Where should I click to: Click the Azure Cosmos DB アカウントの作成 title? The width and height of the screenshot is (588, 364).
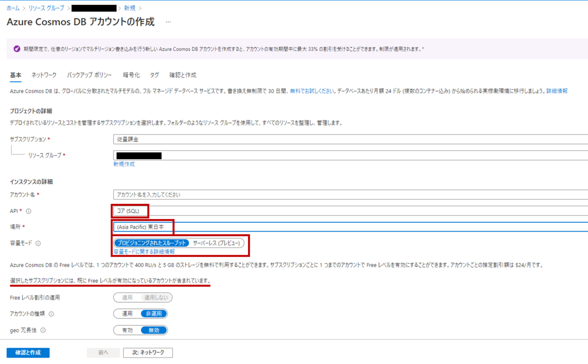click(x=80, y=22)
